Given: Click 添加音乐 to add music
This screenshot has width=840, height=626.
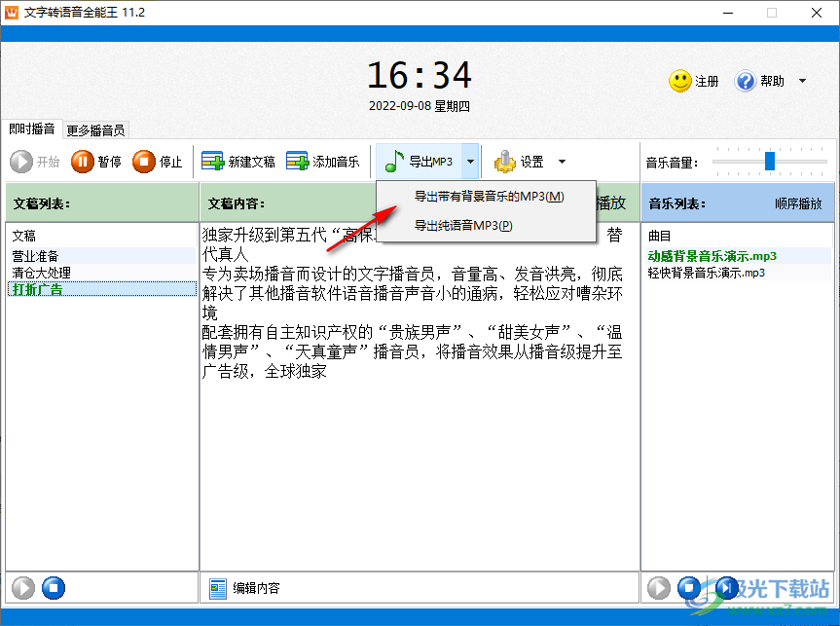Looking at the screenshot, I should [x=323, y=162].
